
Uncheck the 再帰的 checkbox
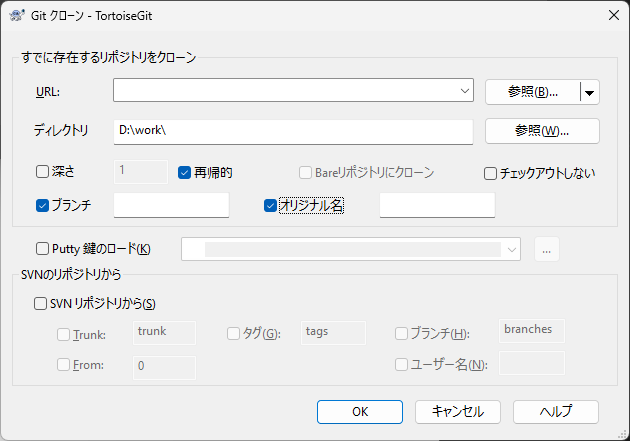tap(185, 172)
